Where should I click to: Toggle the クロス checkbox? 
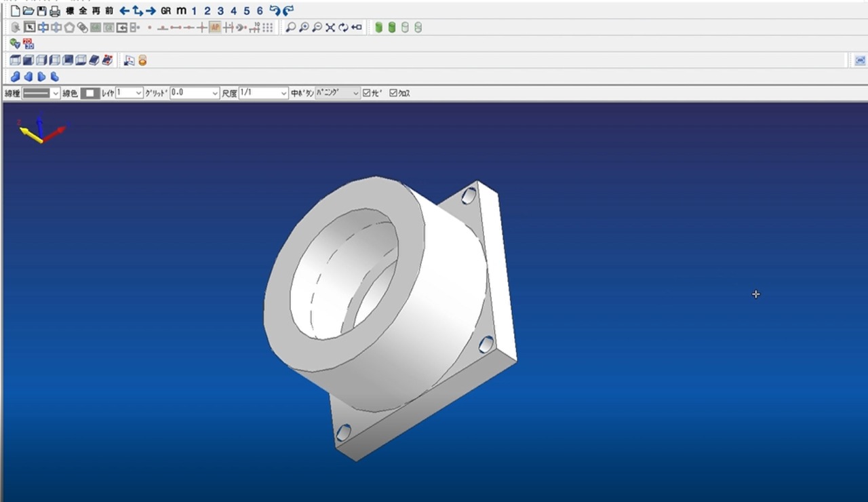pos(393,93)
